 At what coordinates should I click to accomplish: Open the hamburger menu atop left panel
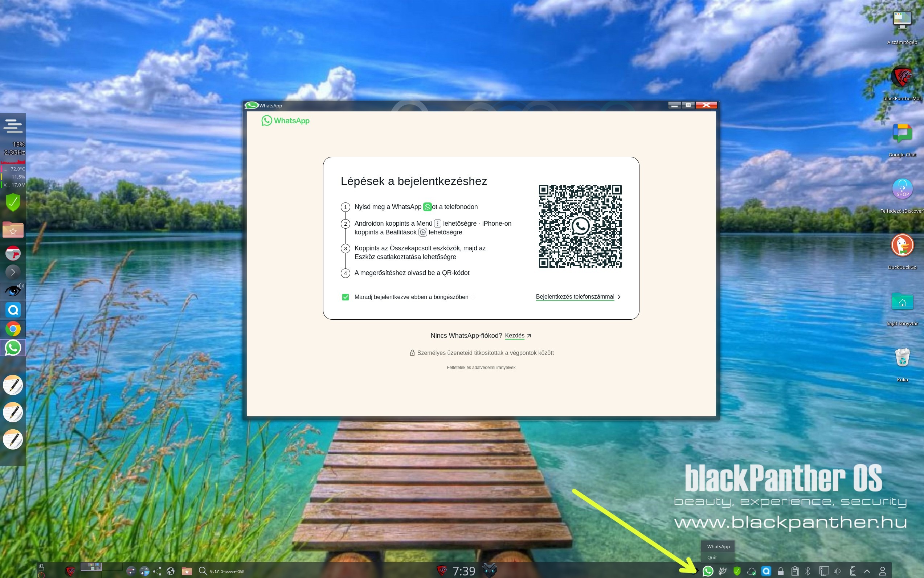click(x=13, y=126)
